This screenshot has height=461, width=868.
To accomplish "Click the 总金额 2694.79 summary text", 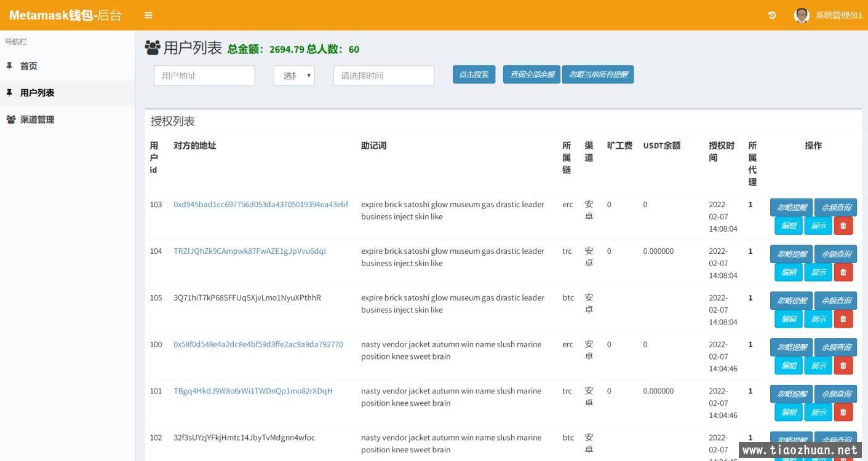I will click(x=266, y=49).
